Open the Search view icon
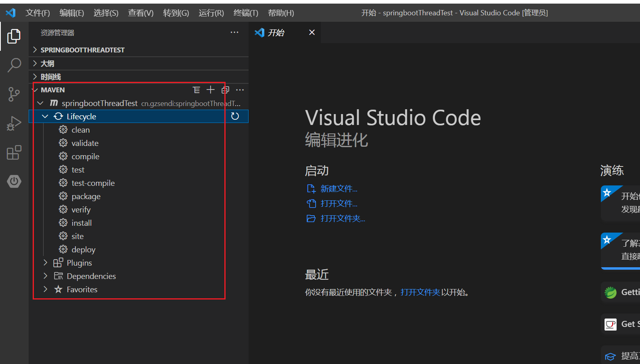Image resolution: width=640 pixels, height=364 pixels. (14, 65)
